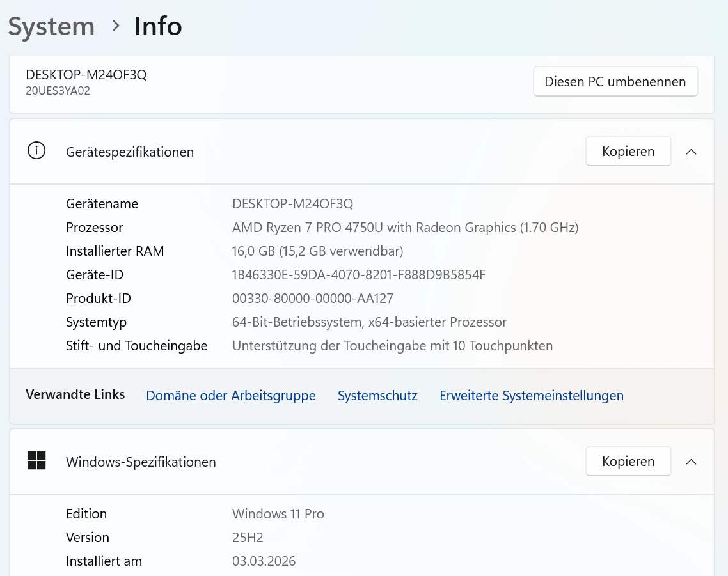Collapse the Gerätespezifikationen section chevron
Screen dimensions: 728x576
(x=691, y=152)
